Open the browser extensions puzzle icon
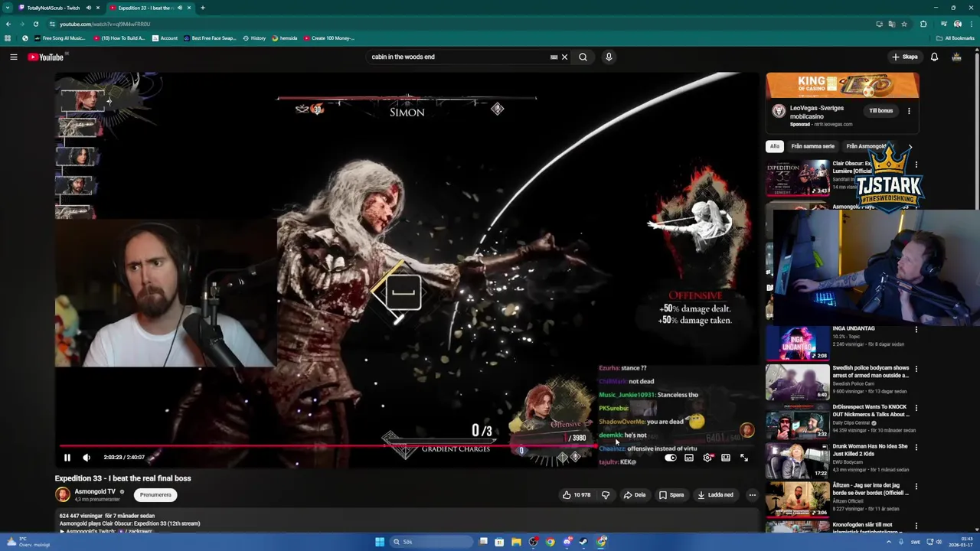Image resolution: width=980 pixels, height=551 pixels. tap(923, 24)
